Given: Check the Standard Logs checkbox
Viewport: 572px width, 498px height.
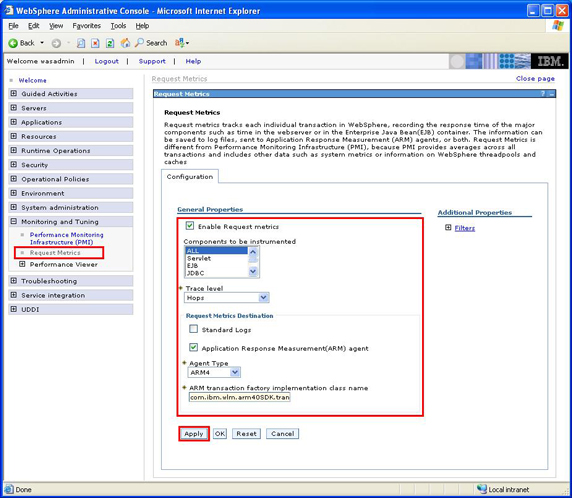Looking at the screenshot, I should click(x=193, y=329).
